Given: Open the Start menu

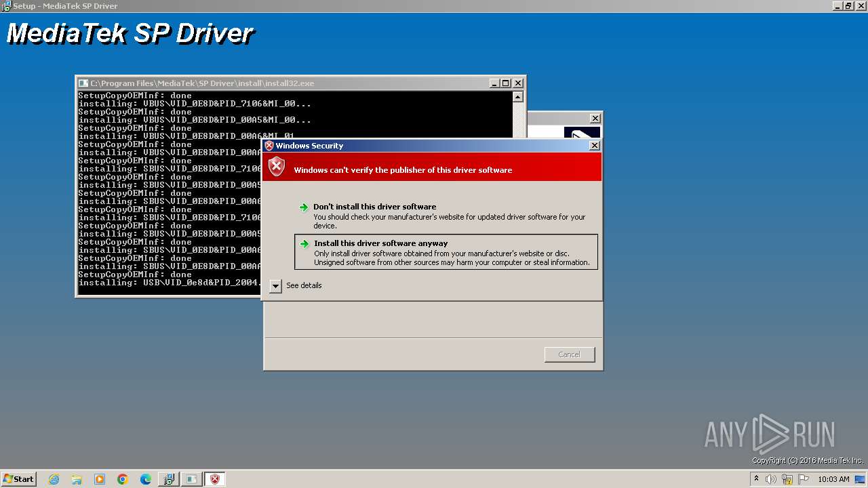Looking at the screenshot, I should coord(19,479).
